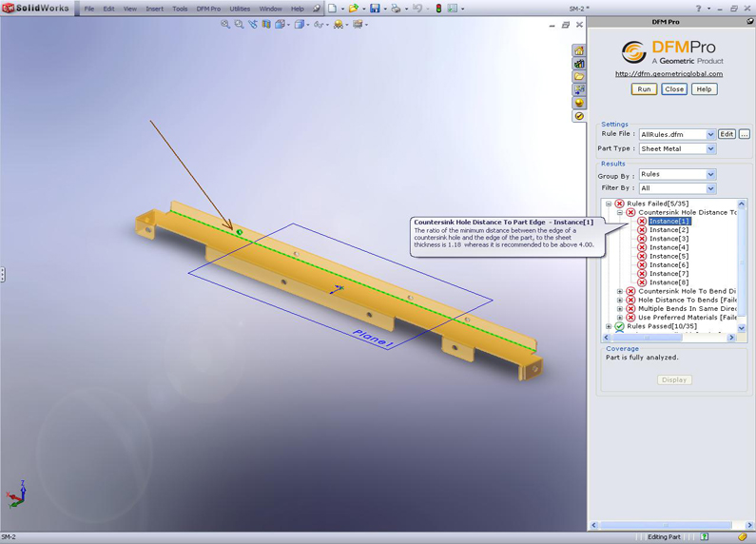
Task: Collapse the Countersink Hole Distance To Part Edge node
Action: 620,212
